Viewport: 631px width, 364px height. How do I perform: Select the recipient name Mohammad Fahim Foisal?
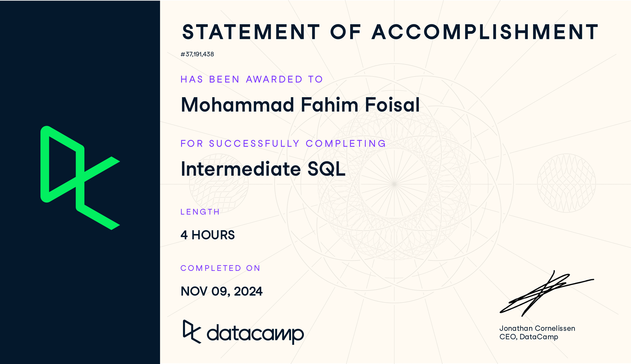[300, 105]
